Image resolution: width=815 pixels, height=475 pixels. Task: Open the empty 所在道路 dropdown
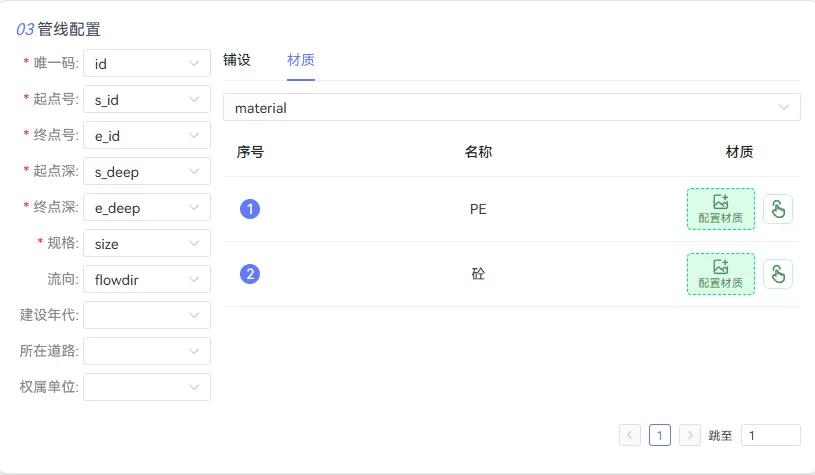pyautogui.click(x=147, y=351)
